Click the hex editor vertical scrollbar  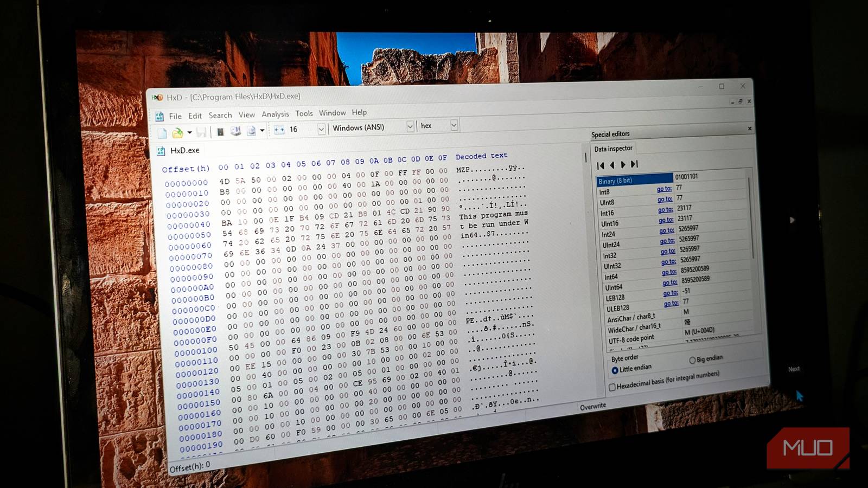[585, 157]
